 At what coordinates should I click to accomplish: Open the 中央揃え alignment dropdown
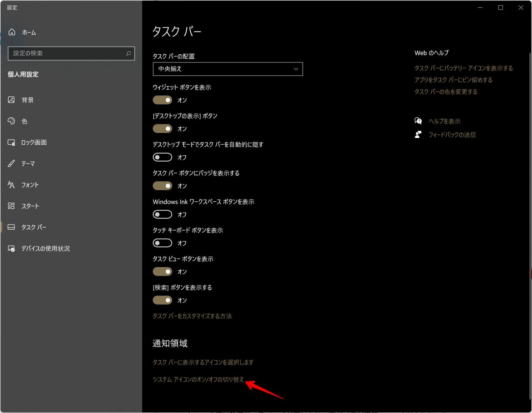coord(228,69)
